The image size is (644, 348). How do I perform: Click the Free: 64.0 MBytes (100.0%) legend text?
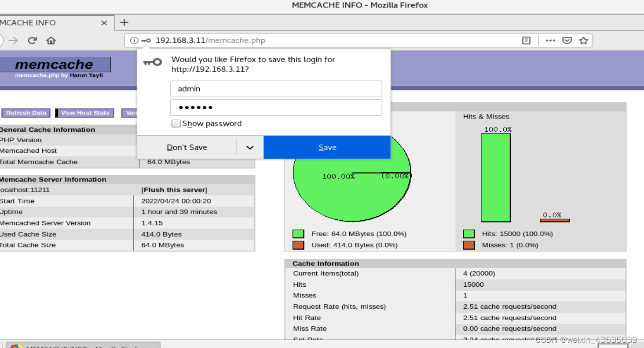click(x=359, y=234)
